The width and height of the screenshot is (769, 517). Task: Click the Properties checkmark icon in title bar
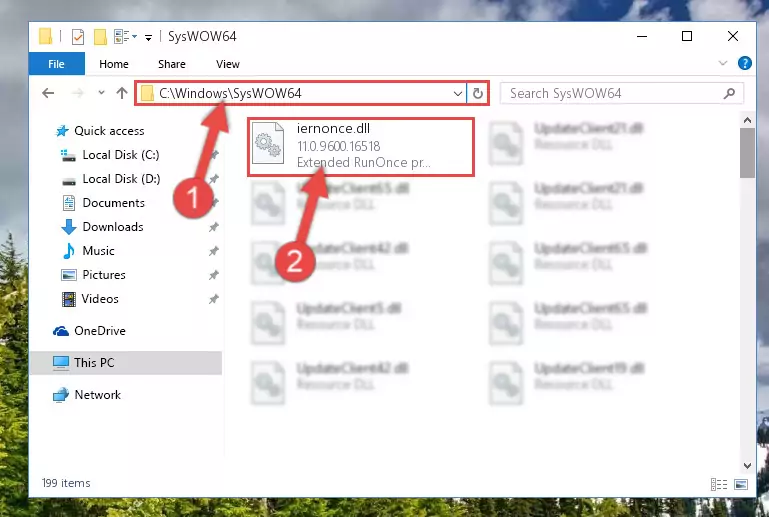pos(77,37)
